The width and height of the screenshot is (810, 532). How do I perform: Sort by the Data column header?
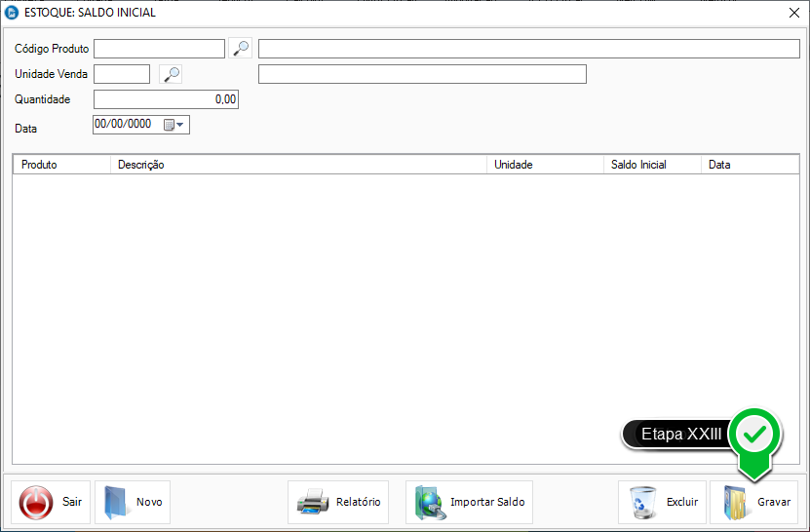point(751,165)
